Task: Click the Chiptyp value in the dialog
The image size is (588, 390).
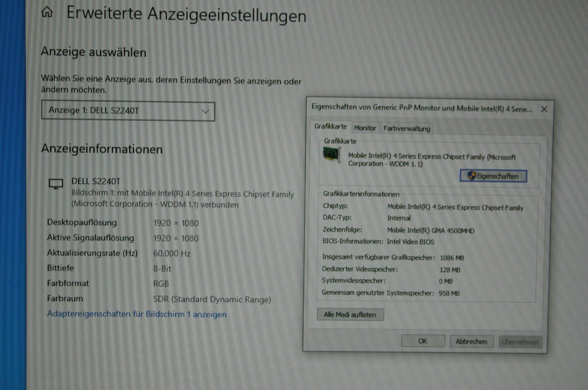Action: tap(455, 207)
